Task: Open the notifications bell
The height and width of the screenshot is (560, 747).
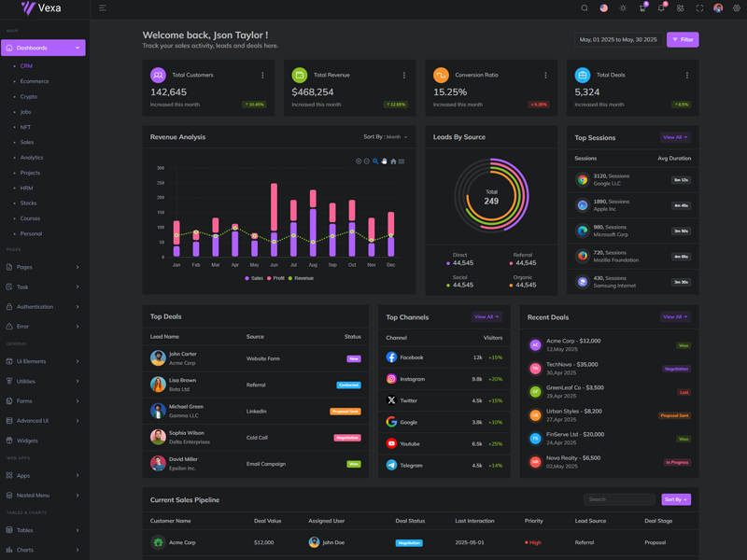Action: click(661, 8)
